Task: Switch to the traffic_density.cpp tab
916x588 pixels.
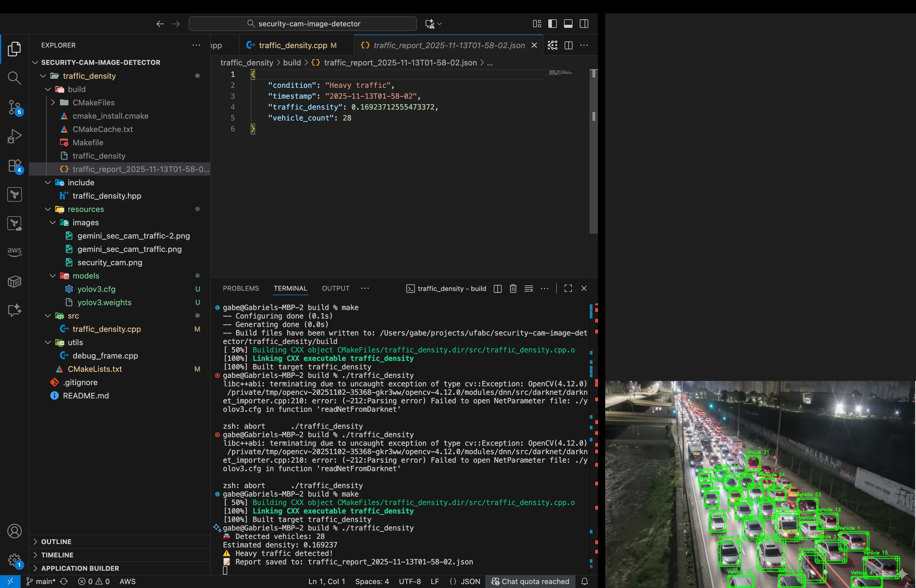Action: tap(293, 45)
